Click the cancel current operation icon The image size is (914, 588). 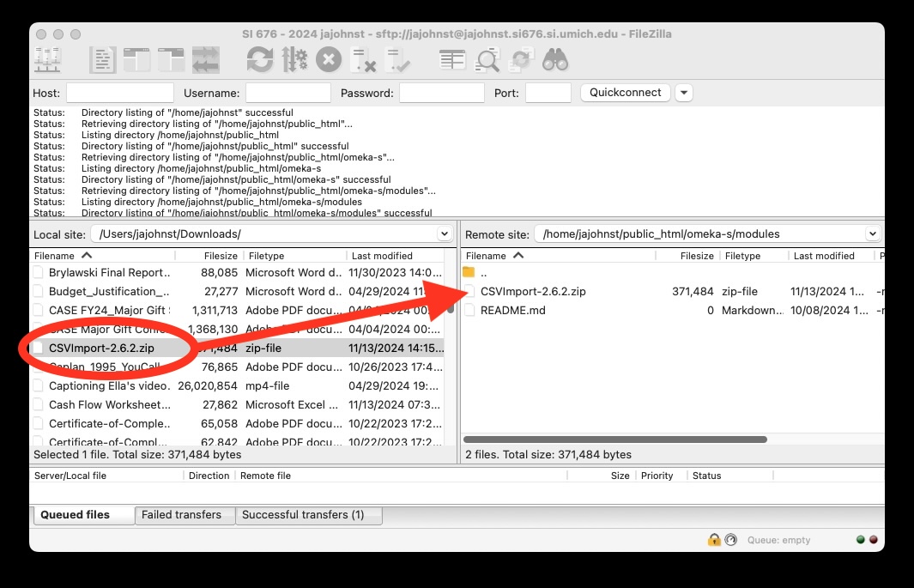tap(329, 60)
